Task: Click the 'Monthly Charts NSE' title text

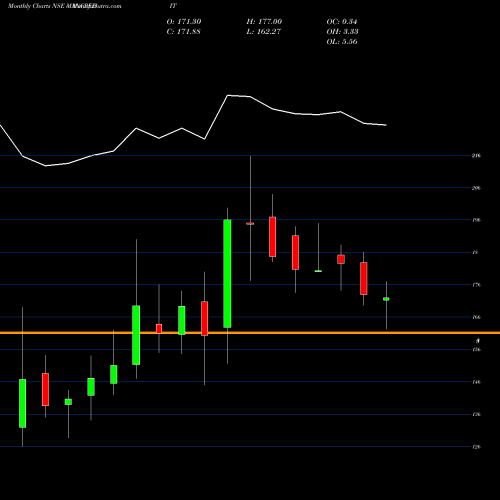Action: [37, 6]
